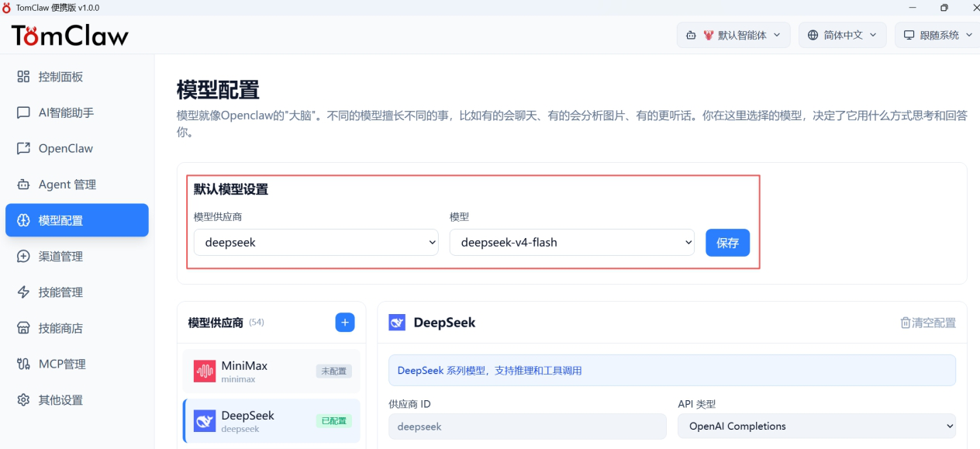Click the DeepSeek 系列模型 description banner
980x449 pixels.
coord(672,371)
